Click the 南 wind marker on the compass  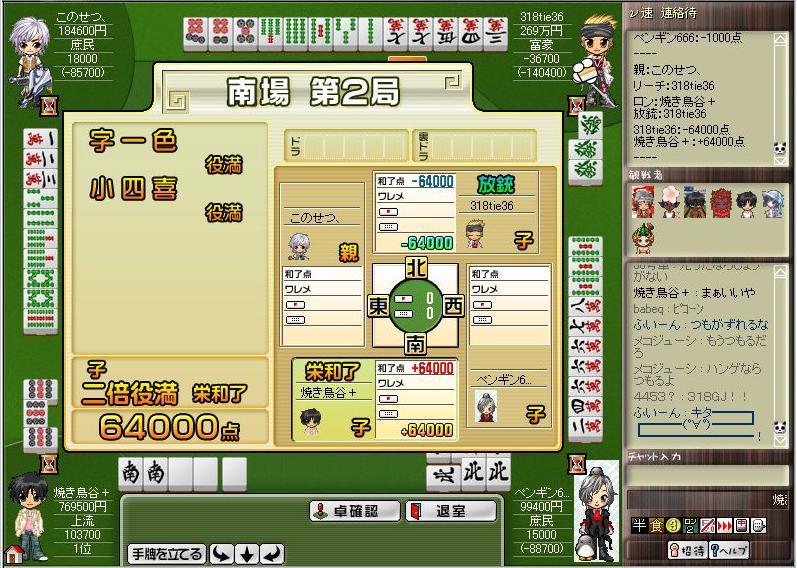[x=415, y=344]
